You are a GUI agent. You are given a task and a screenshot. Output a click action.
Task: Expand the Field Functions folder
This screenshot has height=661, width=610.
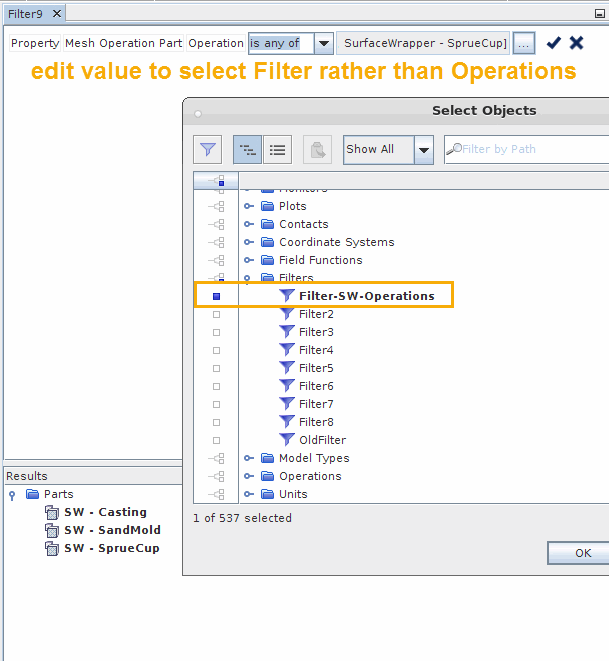tap(249, 260)
